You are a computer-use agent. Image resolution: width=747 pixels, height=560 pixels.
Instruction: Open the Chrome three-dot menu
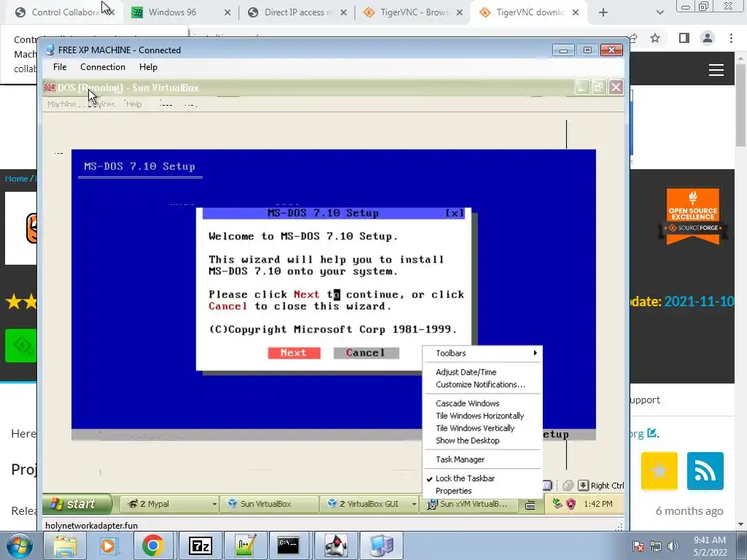click(x=731, y=38)
